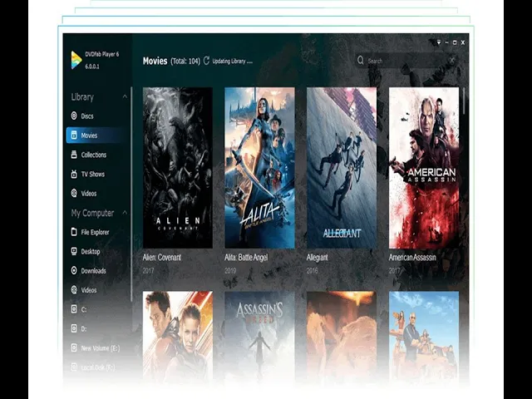The image size is (532, 399).
Task: Open the title bar dropdown menu icon
Action: [439, 42]
